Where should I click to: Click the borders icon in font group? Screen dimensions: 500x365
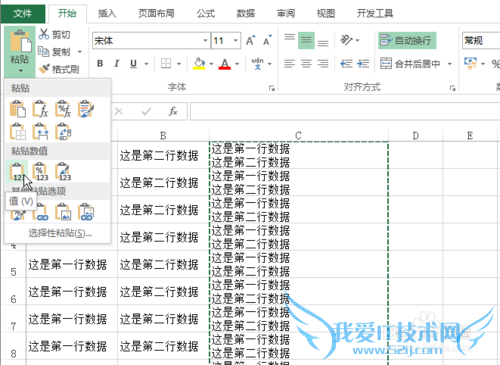166,63
